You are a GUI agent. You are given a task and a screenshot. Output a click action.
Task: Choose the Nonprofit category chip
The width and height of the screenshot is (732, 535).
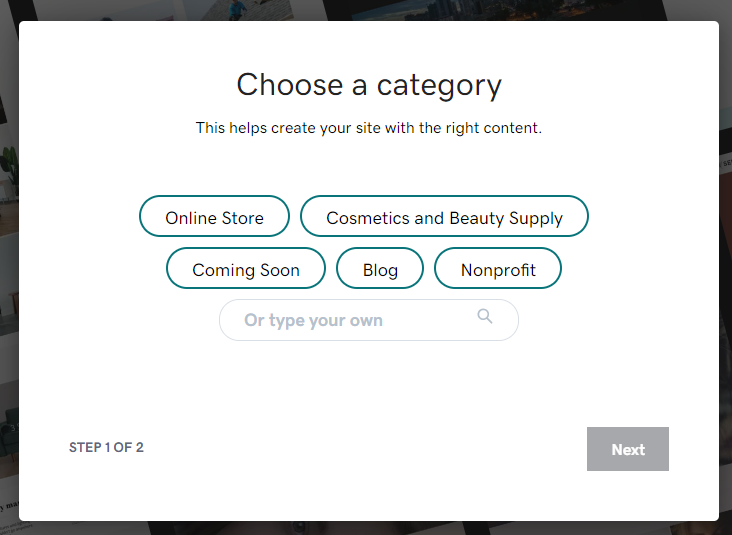tap(498, 269)
